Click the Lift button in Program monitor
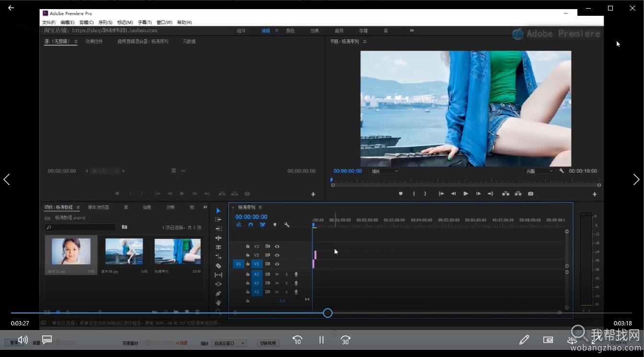This screenshot has width=644, height=357. [506, 194]
